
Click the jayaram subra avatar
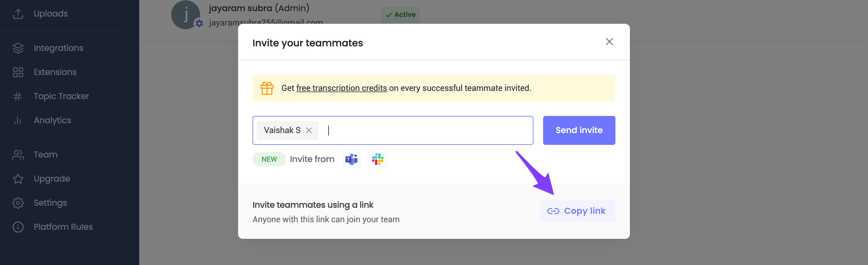185,15
